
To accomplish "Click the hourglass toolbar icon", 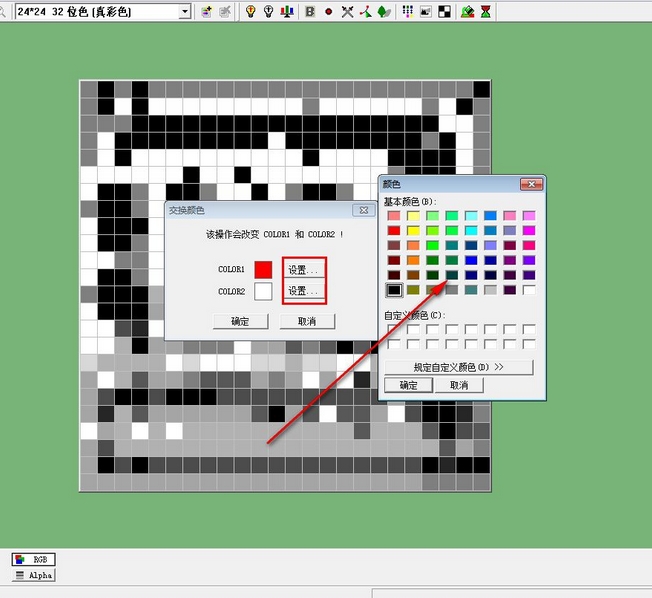I will 485,12.
